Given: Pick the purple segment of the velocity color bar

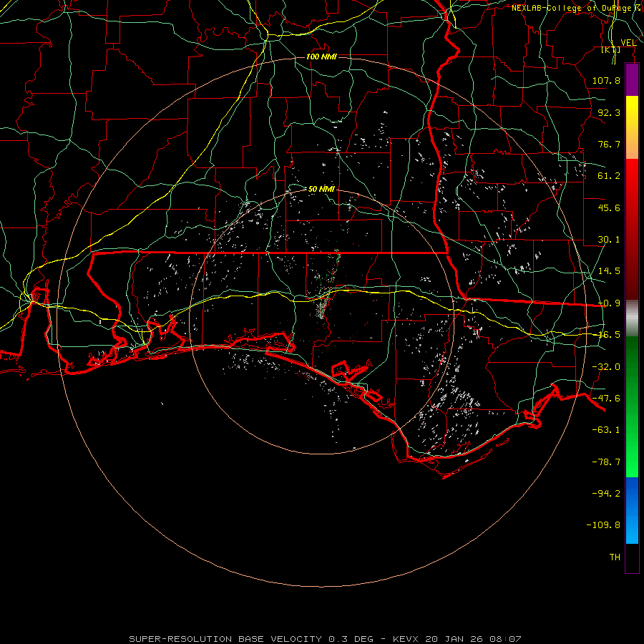Looking at the screenshot, I should (x=632, y=79).
